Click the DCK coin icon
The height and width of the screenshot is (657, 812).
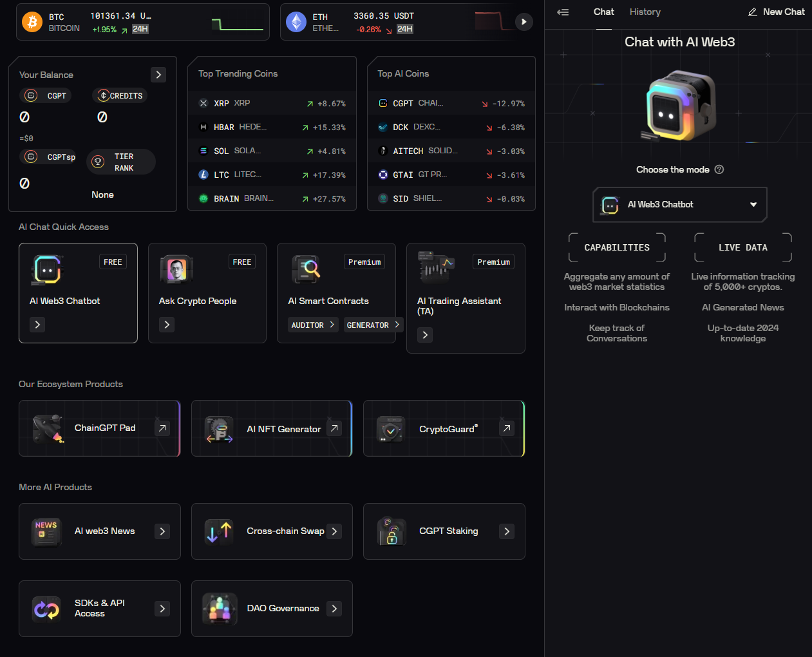[x=383, y=127]
